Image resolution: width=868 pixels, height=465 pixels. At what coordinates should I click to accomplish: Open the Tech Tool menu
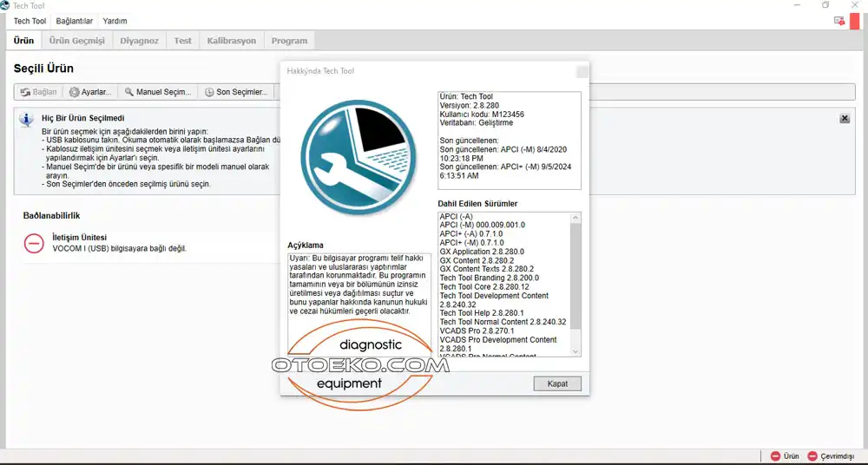(30, 21)
